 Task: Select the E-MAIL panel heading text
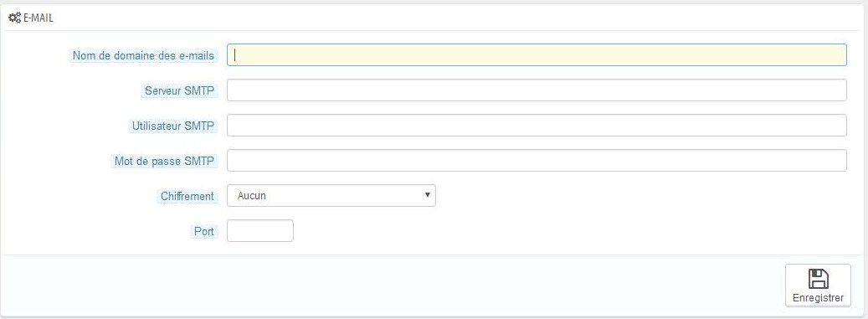click(39, 18)
